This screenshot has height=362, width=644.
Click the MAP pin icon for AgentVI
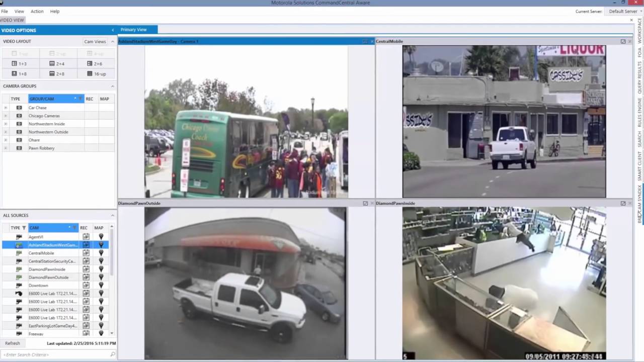(101, 237)
